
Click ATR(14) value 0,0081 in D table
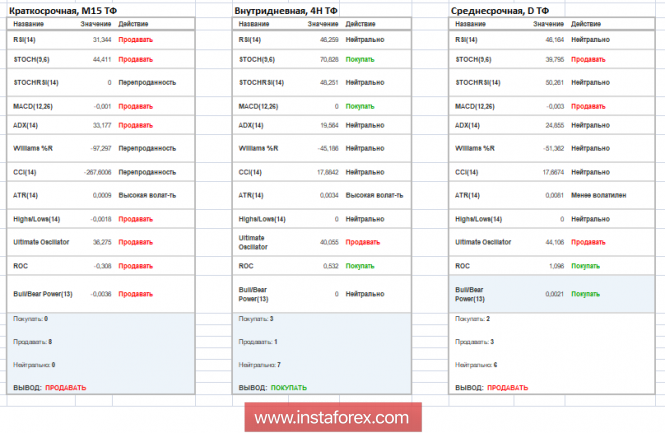(555, 196)
